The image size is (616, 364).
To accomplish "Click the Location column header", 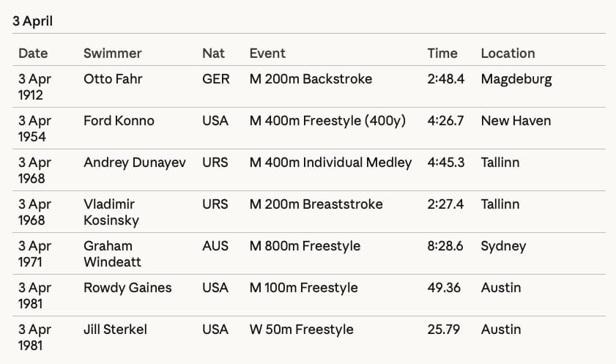I will tap(508, 53).
